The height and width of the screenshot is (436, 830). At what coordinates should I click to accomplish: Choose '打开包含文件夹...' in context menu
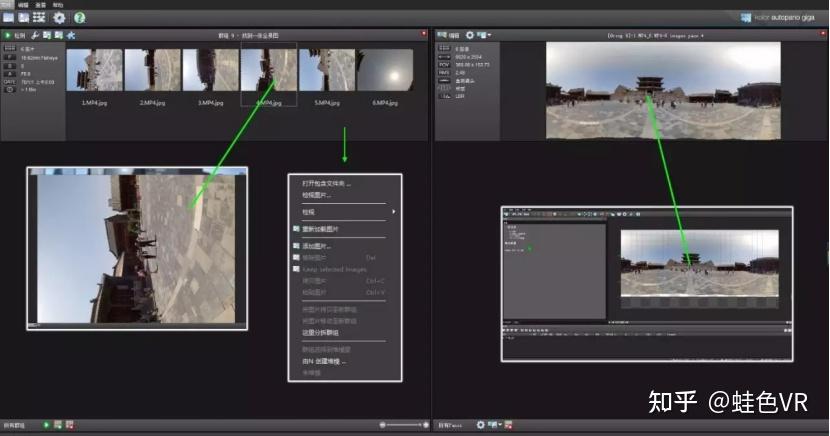click(326, 184)
